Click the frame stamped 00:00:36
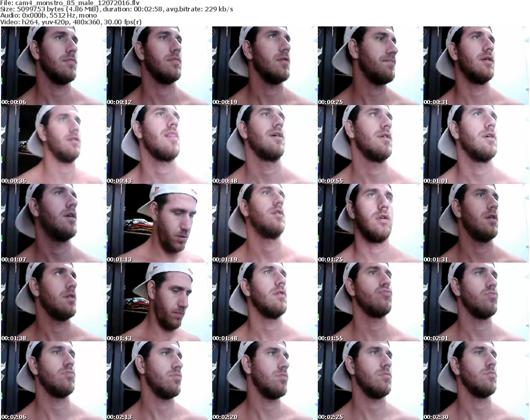Screen dimensions: 530x420 pyautogui.click(x=53, y=144)
